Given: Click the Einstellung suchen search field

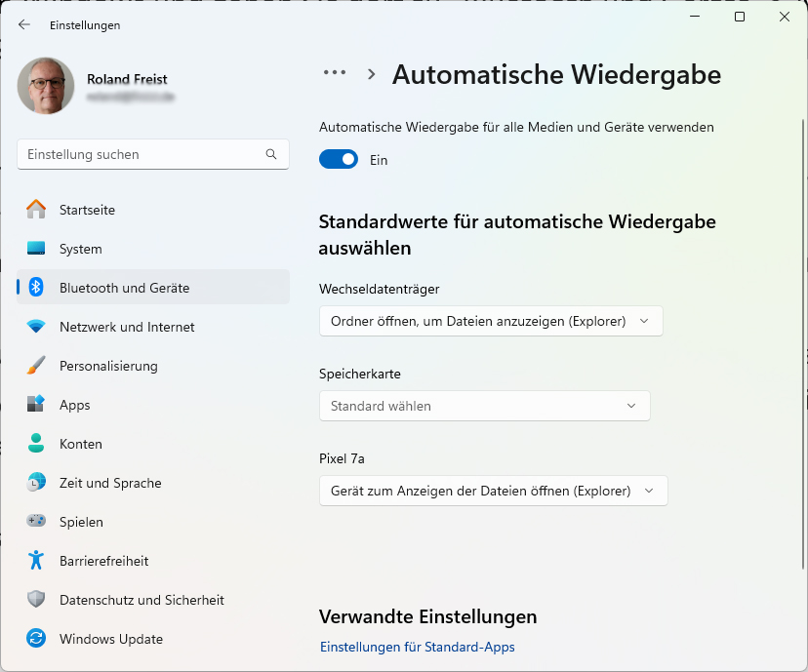Looking at the screenshot, I should [152, 154].
